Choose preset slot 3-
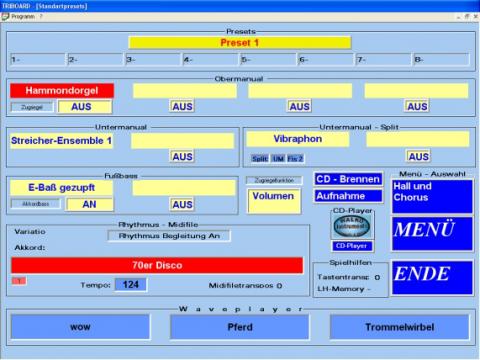Screen dimensions: 480x360 [153, 60]
